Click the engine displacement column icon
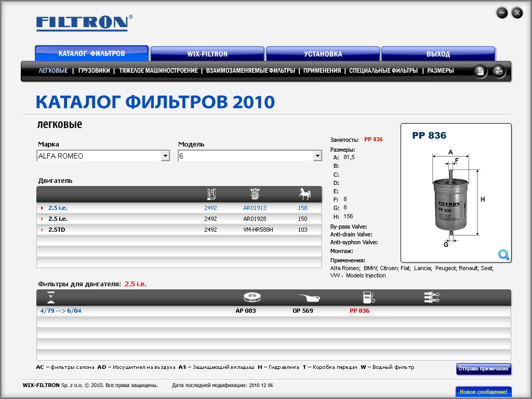Image resolution: width=532 pixels, height=399 pixels. click(211, 194)
